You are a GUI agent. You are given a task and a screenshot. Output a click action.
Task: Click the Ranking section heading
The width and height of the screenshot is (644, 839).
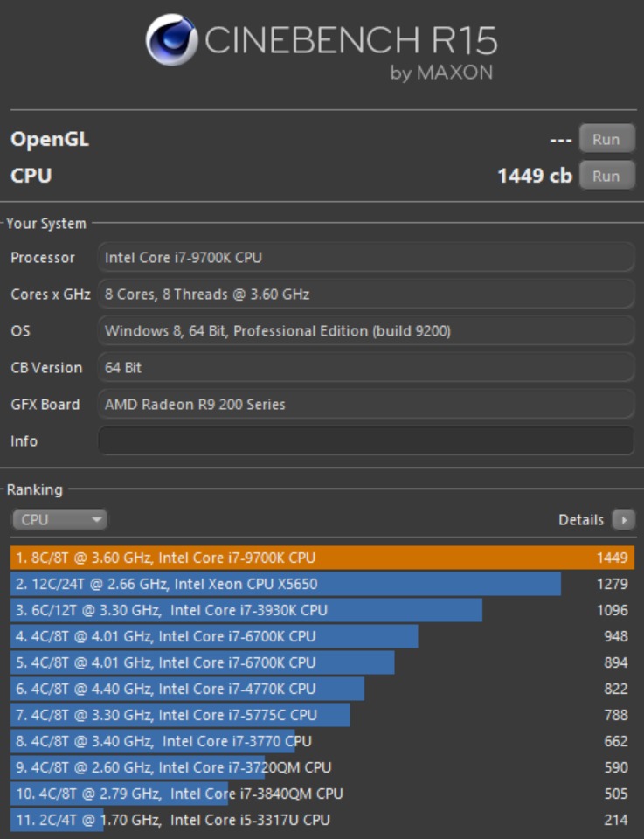pos(34,489)
